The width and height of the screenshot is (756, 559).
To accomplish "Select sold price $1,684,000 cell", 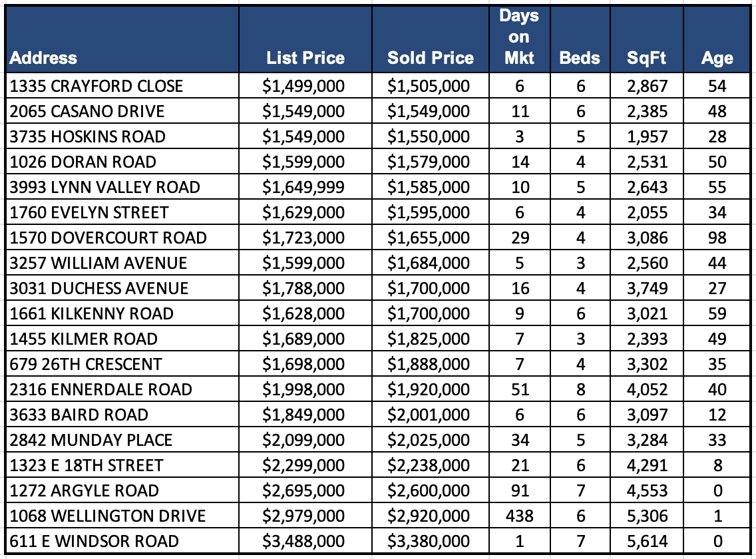I will click(x=429, y=263).
